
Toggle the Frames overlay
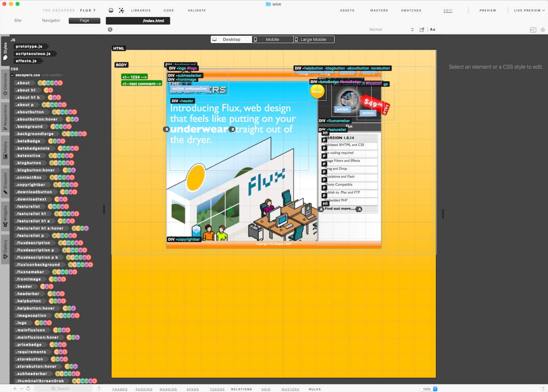[120, 389]
